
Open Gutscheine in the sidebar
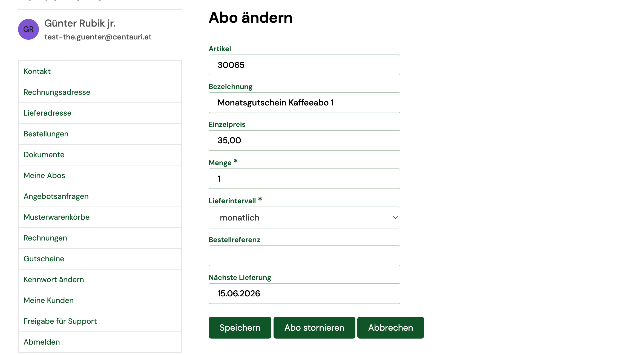(100, 259)
